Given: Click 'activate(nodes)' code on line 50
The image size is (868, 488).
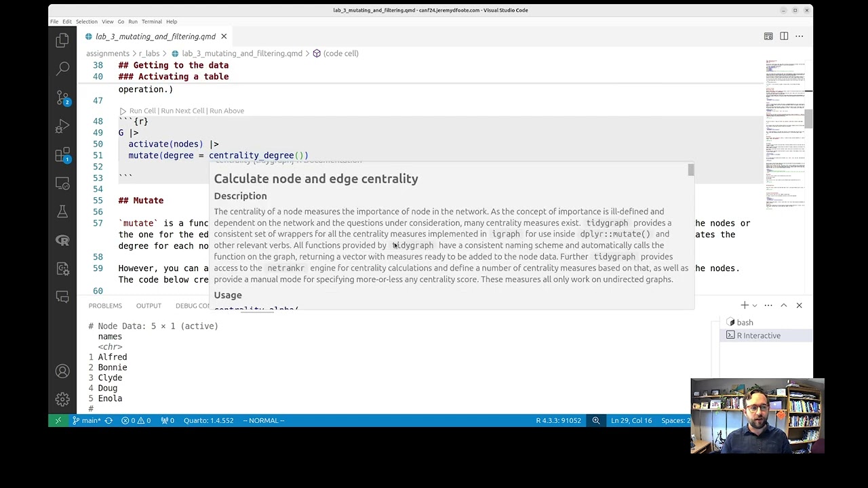Looking at the screenshot, I should (x=165, y=144).
